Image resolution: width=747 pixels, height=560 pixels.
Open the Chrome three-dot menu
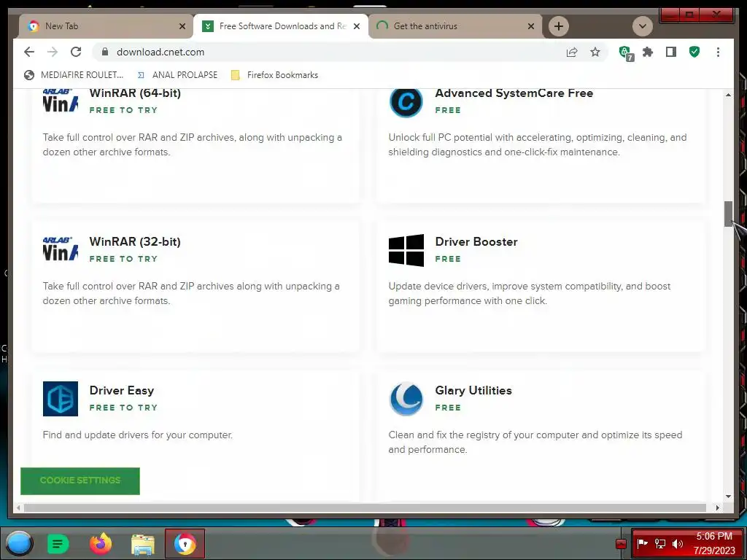coord(718,52)
